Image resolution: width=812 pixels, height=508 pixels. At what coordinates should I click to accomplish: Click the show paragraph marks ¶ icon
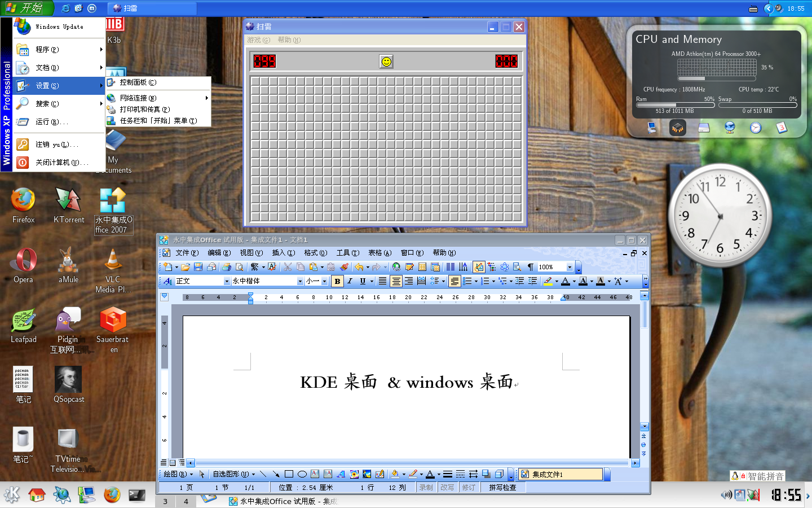coord(530,267)
